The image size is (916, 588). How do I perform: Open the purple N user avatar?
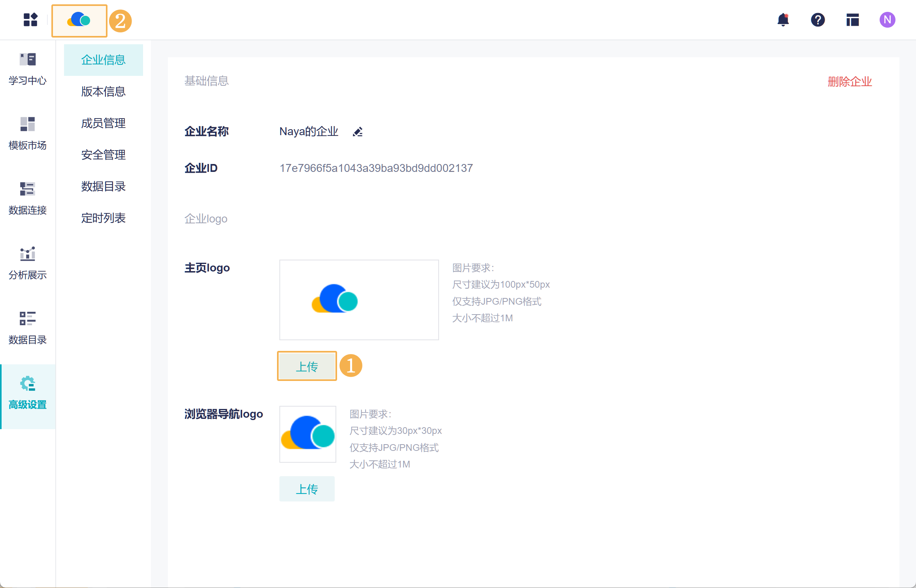pyautogui.click(x=887, y=20)
